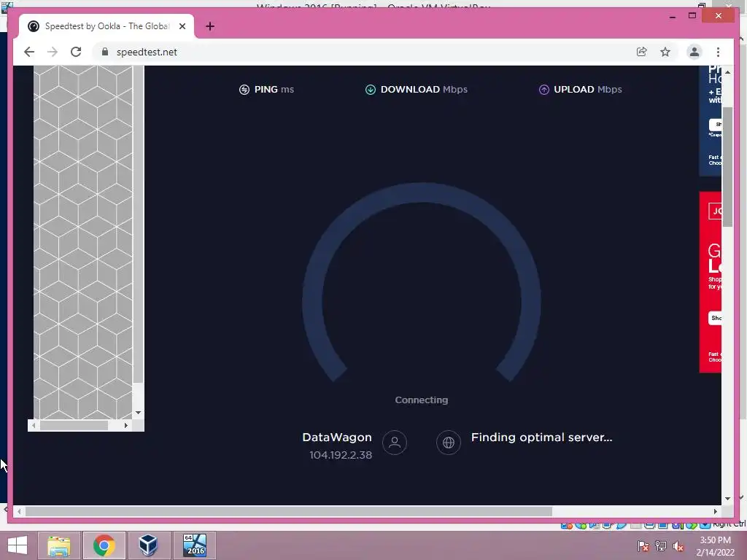The height and width of the screenshot is (560, 747).
Task: Click the flag notification tray icon
Action: pyautogui.click(x=643, y=546)
